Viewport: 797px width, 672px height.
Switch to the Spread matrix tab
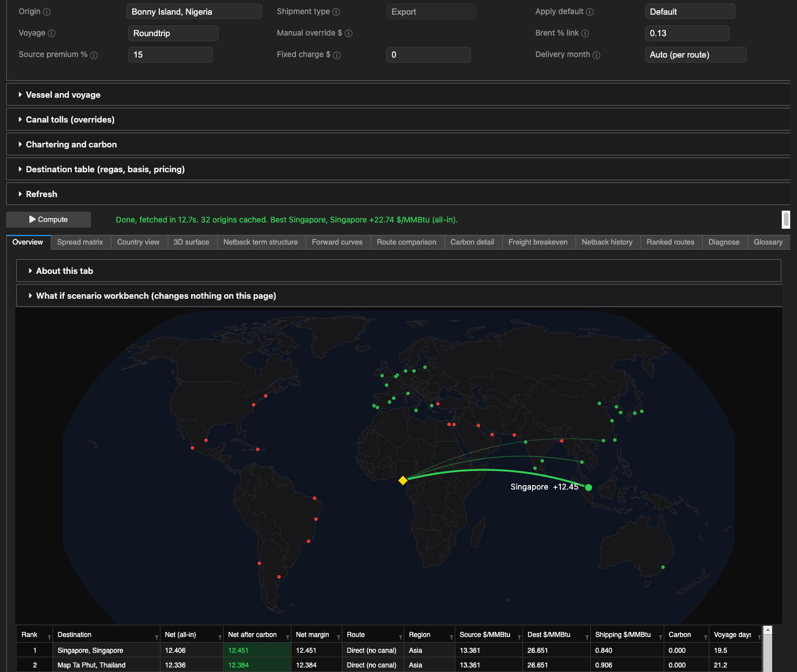click(80, 242)
